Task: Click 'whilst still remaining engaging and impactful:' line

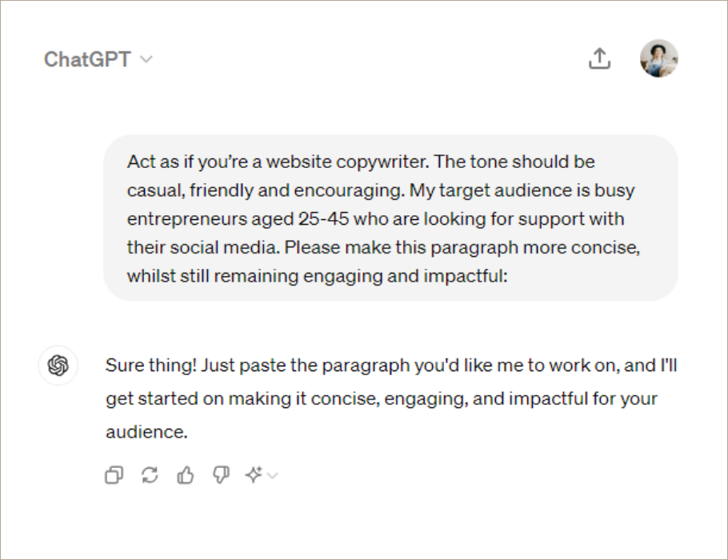Action: coord(318,276)
